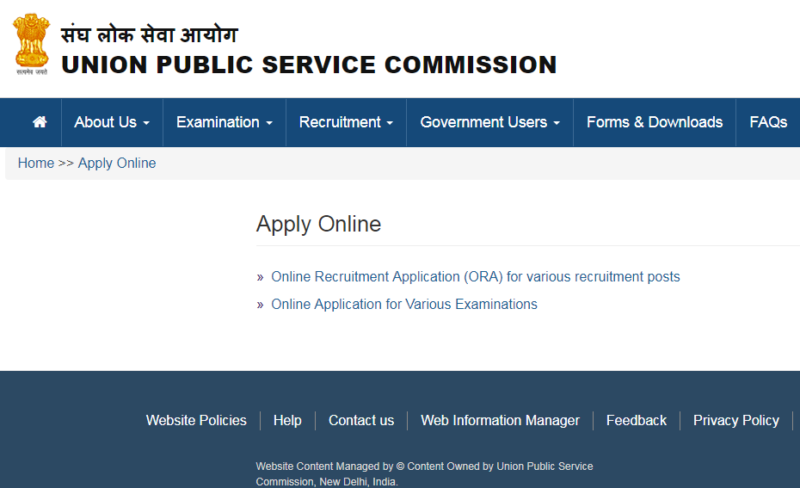Open the Government Users dropdown
800x488 pixels.
tap(489, 122)
